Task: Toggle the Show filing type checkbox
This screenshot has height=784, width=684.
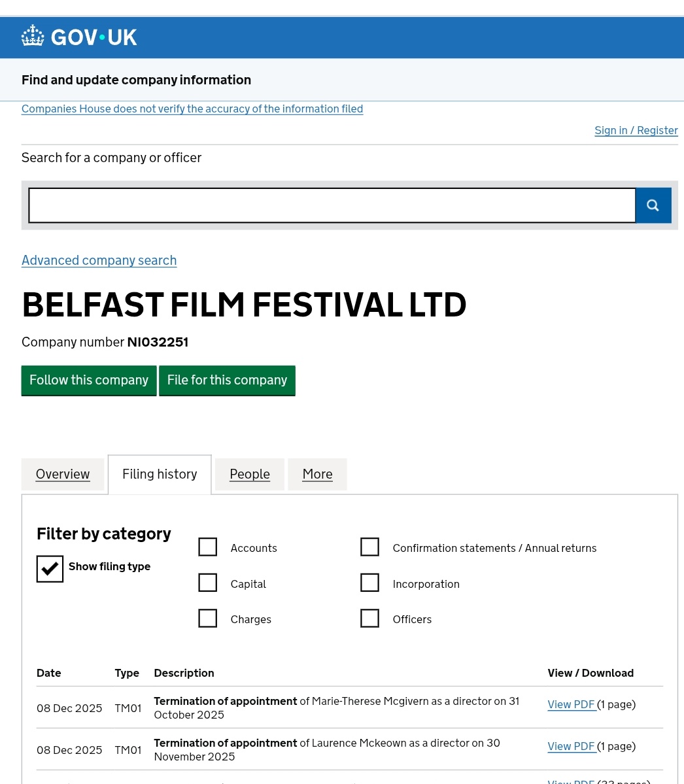Action: click(50, 569)
